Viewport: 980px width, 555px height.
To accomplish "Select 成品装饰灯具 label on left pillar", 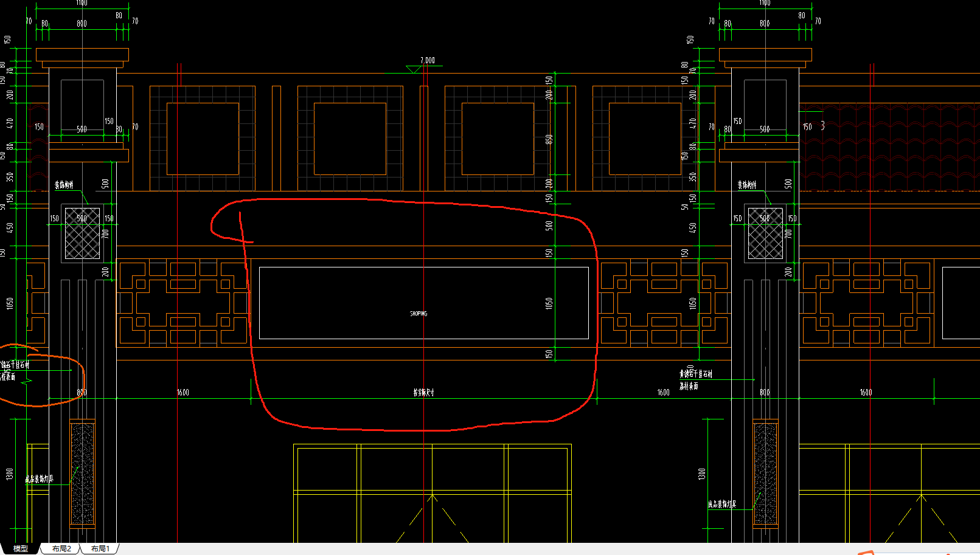I will click(x=40, y=479).
